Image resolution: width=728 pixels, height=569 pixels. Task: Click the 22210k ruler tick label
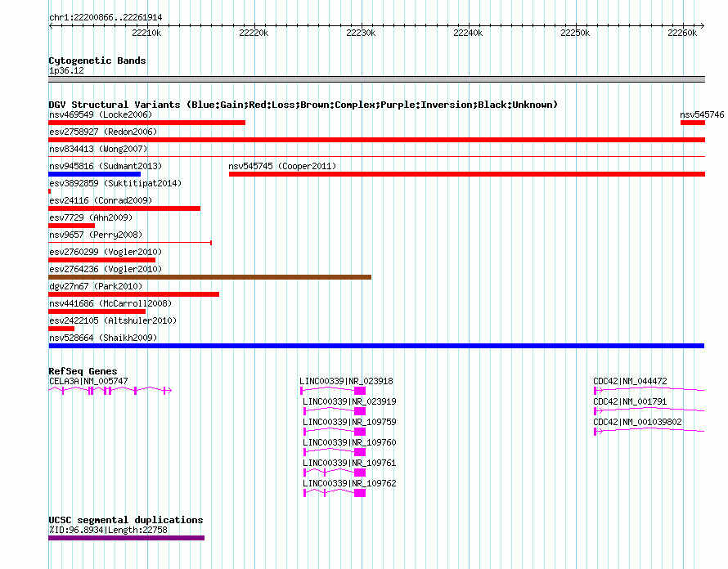[146, 33]
